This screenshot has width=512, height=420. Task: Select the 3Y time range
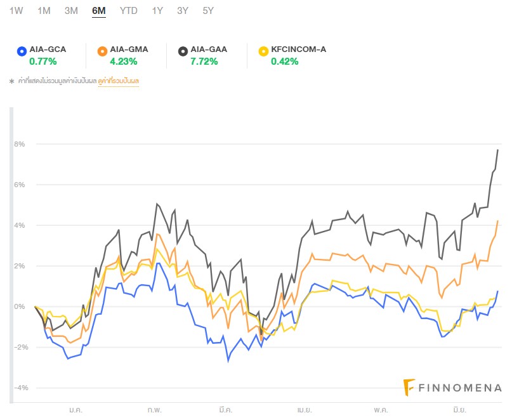coord(183,11)
